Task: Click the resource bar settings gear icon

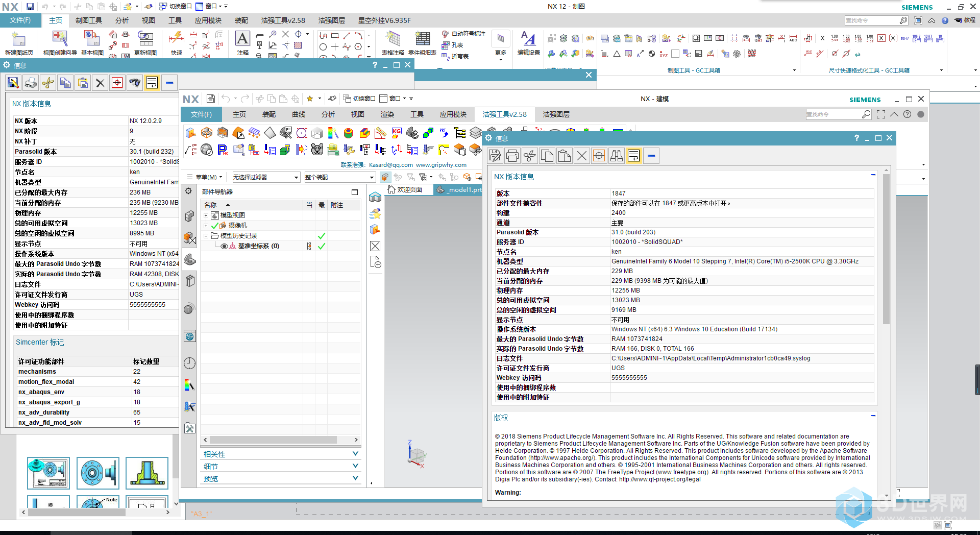Action: (188, 191)
